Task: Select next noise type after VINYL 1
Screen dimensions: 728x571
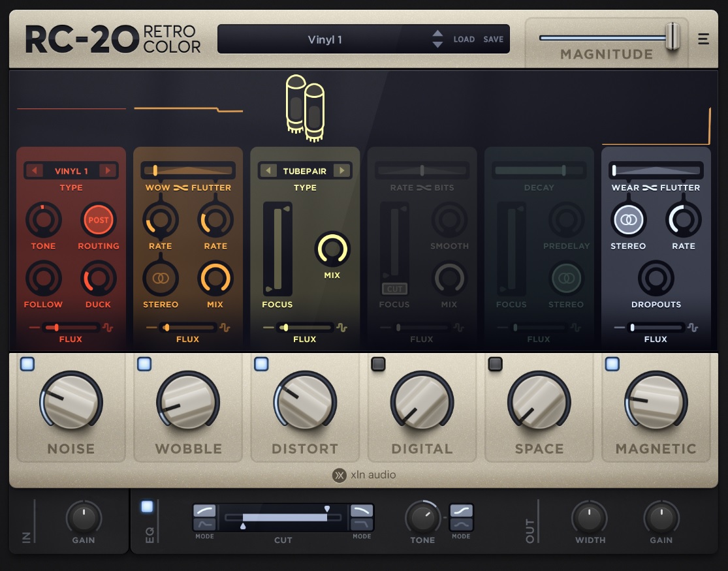Action: (x=108, y=170)
